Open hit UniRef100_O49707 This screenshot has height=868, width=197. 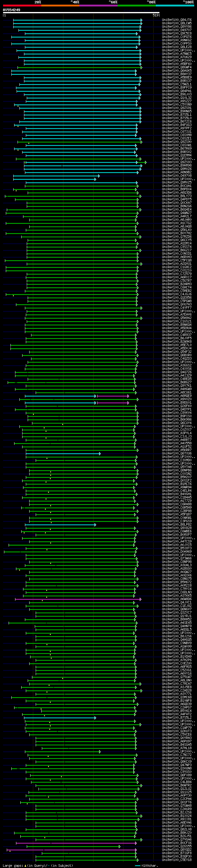click(177, 30)
